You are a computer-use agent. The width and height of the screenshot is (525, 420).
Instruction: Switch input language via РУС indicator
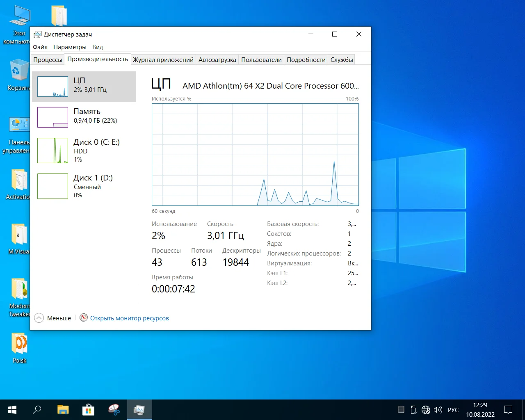453,410
